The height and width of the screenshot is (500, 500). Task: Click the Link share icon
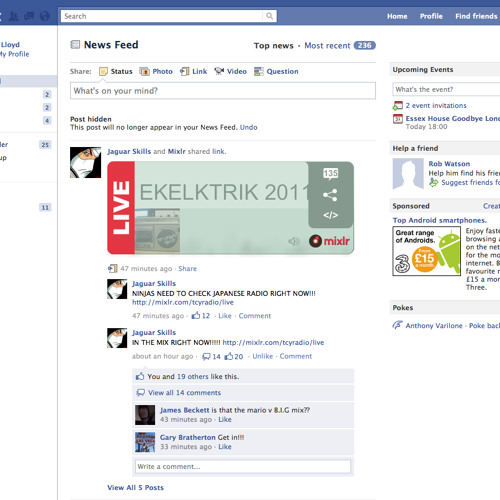coord(185,71)
